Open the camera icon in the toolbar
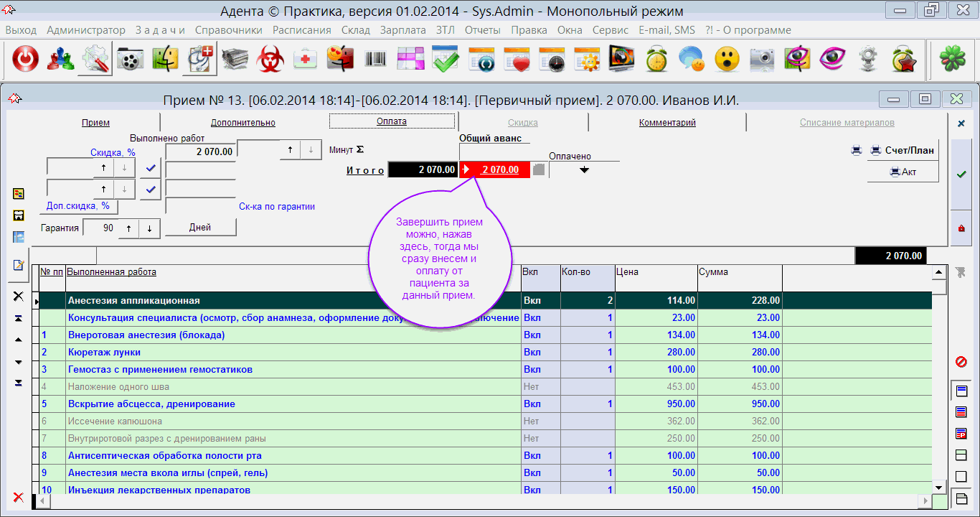980x517 pixels. point(762,60)
